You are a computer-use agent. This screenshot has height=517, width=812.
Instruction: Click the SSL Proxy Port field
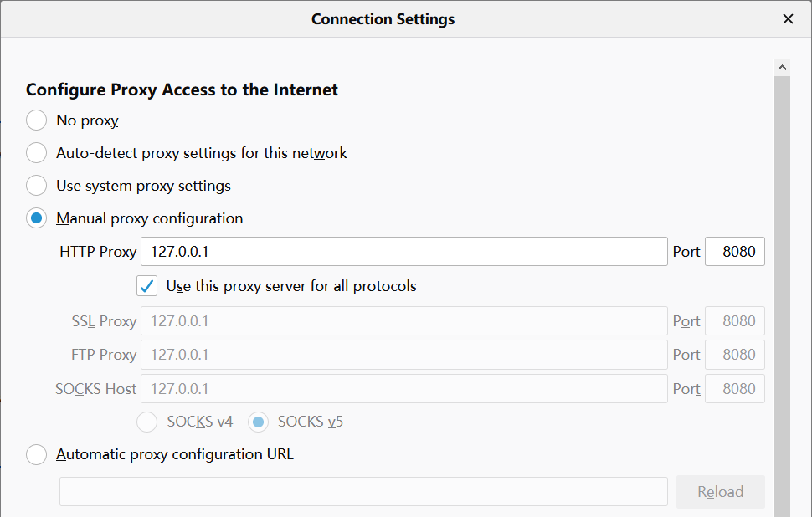tap(735, 321)
